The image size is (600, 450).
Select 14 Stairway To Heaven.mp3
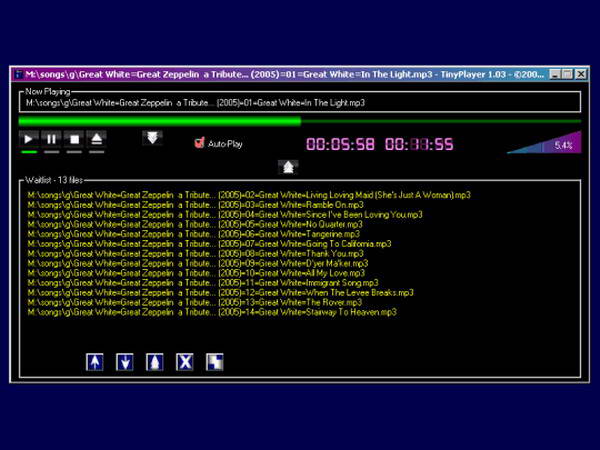tap(212, 312)
